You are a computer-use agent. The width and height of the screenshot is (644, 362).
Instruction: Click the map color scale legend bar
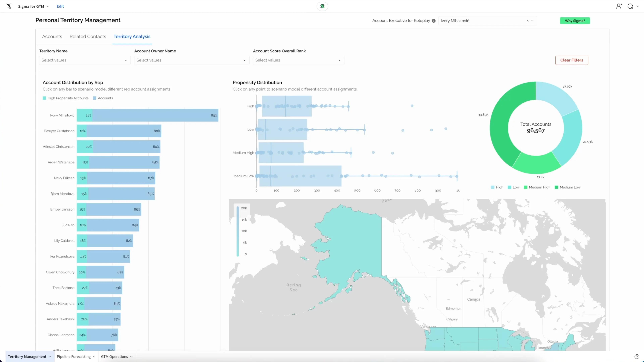pyautogui.click(x=238, y=231)
